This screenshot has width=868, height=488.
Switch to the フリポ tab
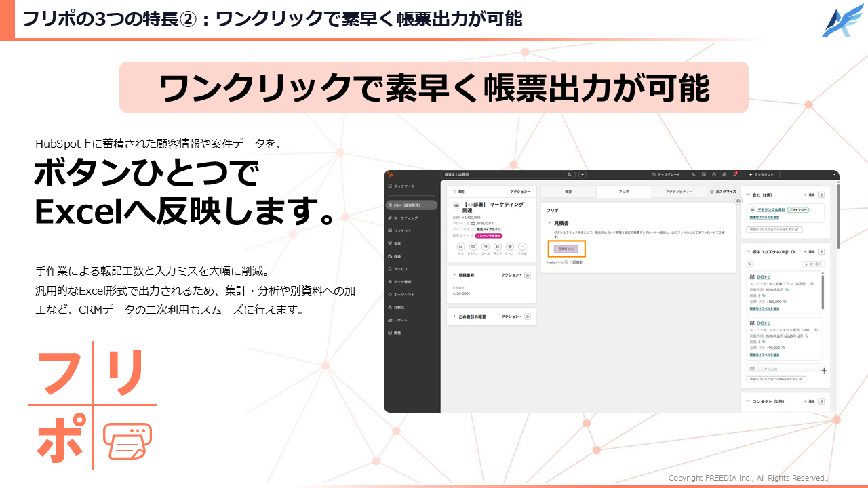pos(624,192)
